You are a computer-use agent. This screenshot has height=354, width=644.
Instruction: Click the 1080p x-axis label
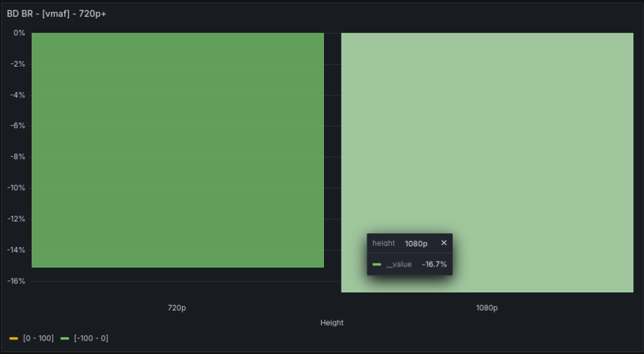point(487,308)
